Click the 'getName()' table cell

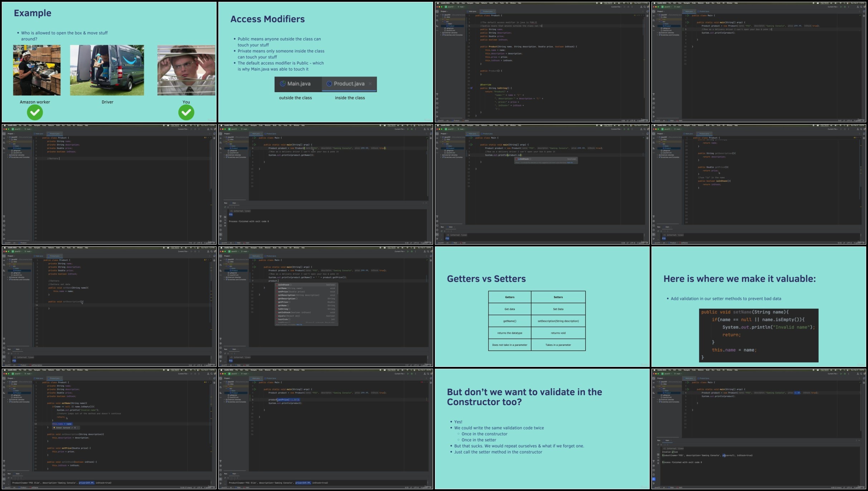[510, 321]
